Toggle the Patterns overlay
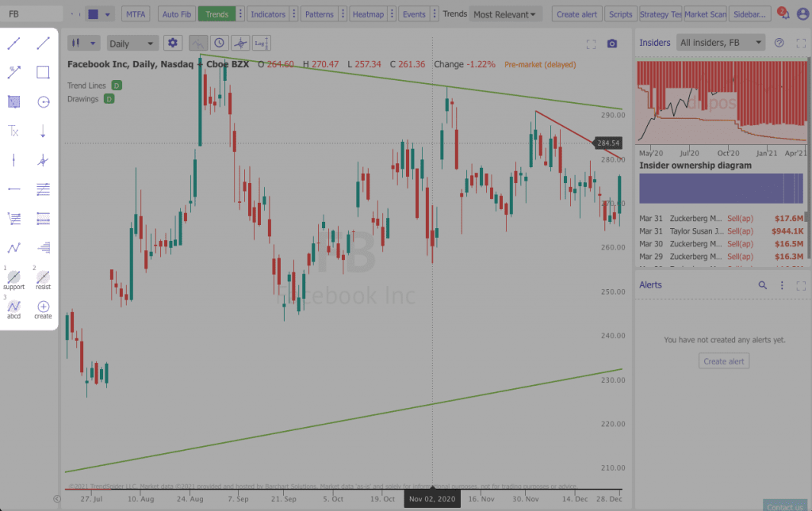 tap(319, 14)
